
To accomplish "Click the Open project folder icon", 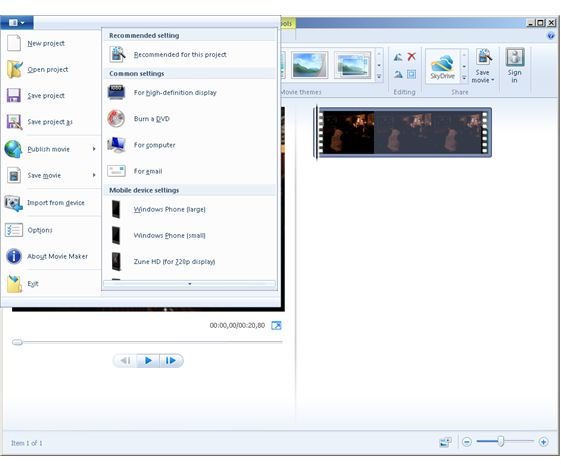I will (x=15, y=69).
